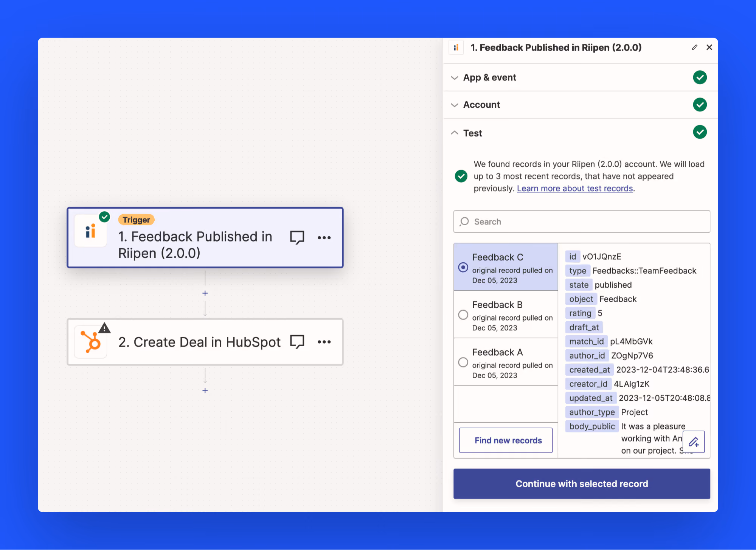
Task: Select the Feedback B record radio button
Action: 463,315
